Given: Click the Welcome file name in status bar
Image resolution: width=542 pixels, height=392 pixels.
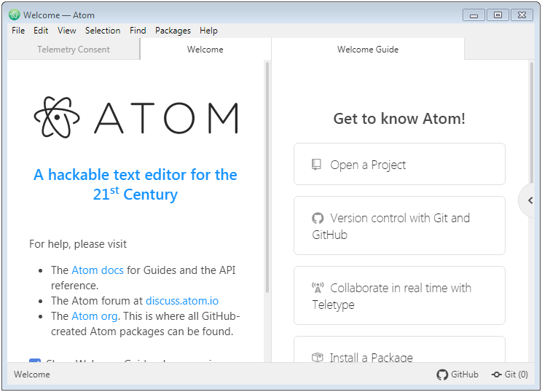Looking at the screenshot, I should [32, 375].
